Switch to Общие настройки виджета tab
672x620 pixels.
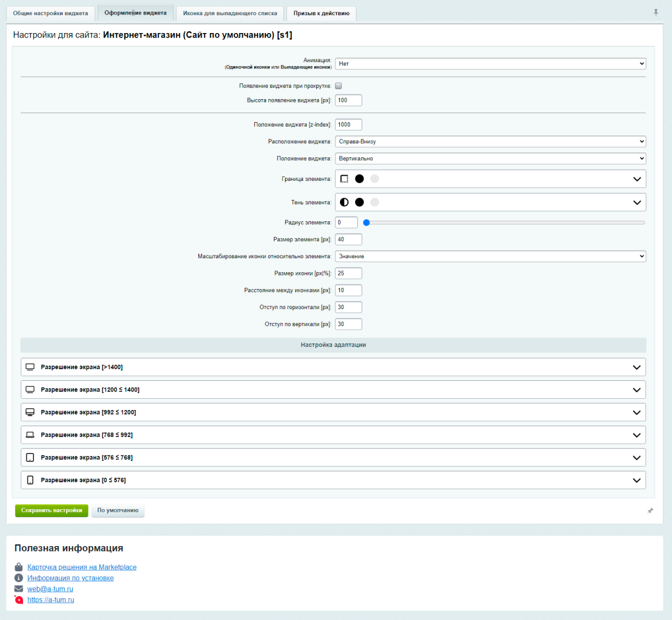pos(50,13)
